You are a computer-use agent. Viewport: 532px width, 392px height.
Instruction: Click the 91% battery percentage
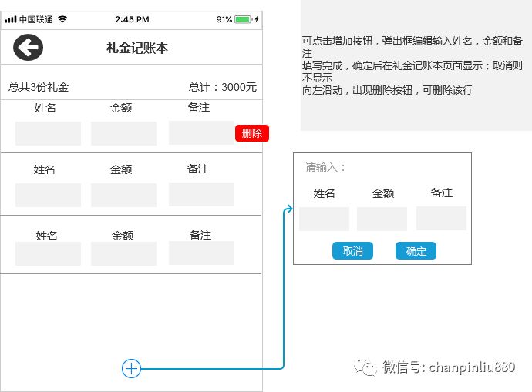click(x=224, y=19)
